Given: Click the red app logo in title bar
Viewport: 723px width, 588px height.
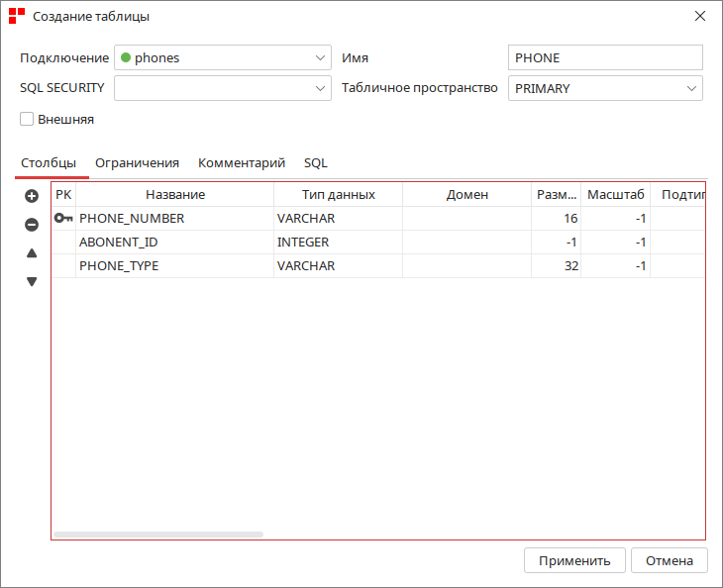Looking at the screenshot, I should [17, 16].
